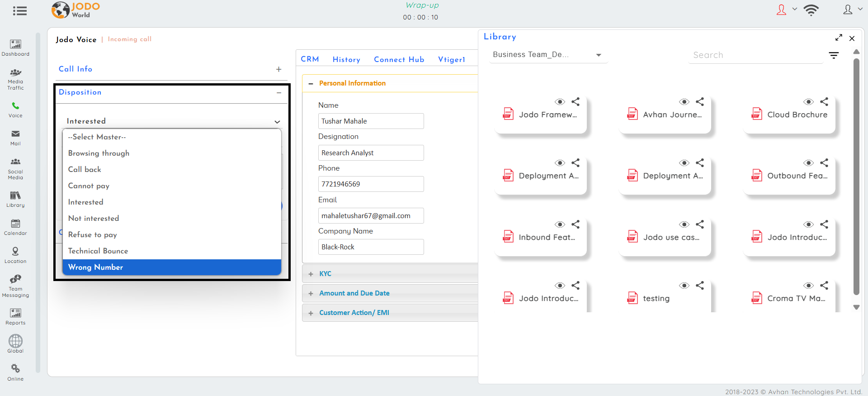Expand the Amount and Due Date section
This screenshot has width=868, height=396.
tap(311, 294)
